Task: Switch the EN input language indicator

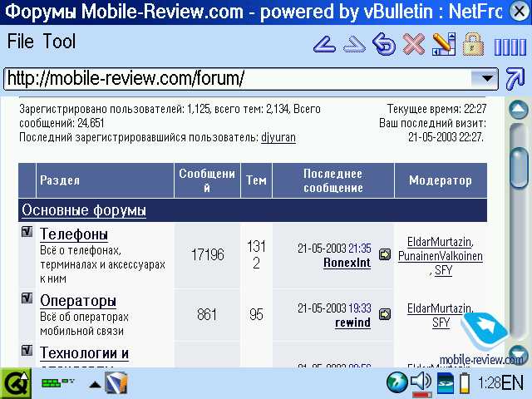Action: pyautogui.click(x=512, y=383)
